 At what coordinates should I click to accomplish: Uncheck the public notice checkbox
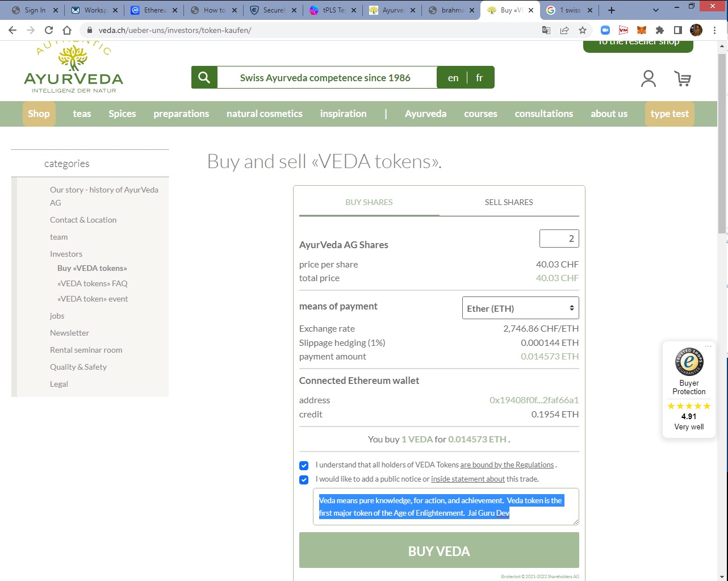tap(304, 479)
